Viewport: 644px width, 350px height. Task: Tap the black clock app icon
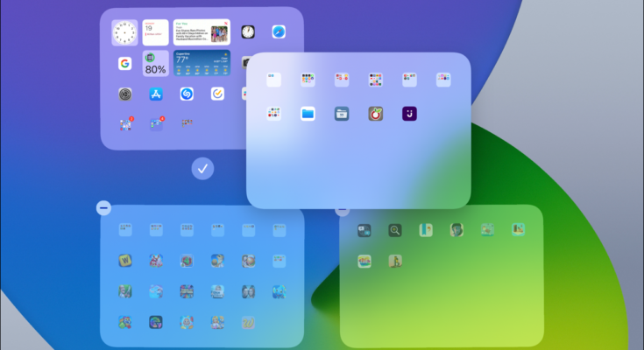248,32
